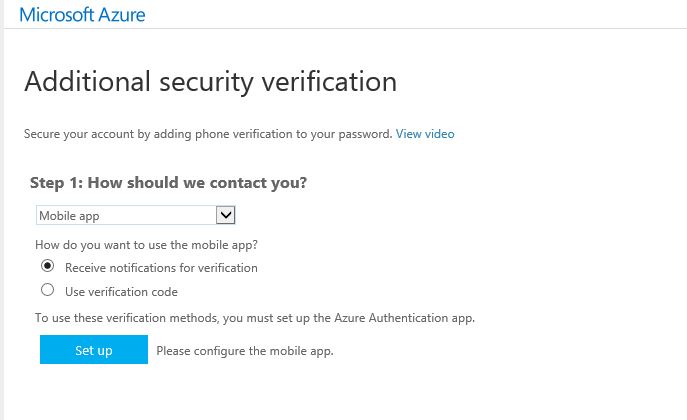Click the word 'Azure' in header logo
This screenshot has height=420, width=687.
click(121, 14)
